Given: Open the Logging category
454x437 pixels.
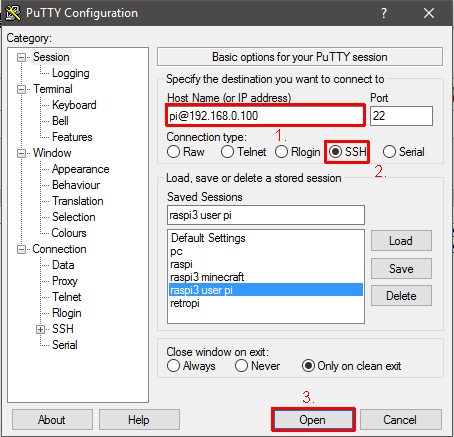Looking at the screenshot, I should click(71, 73).
